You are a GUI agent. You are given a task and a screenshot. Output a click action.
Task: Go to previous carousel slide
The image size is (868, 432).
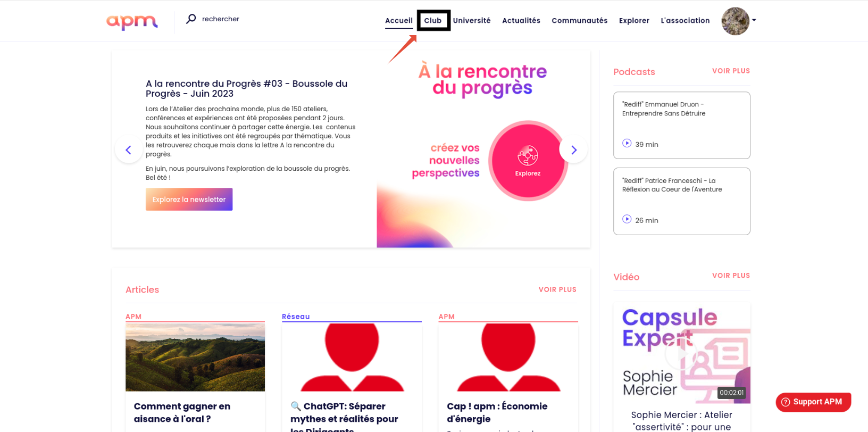(128, 150)
